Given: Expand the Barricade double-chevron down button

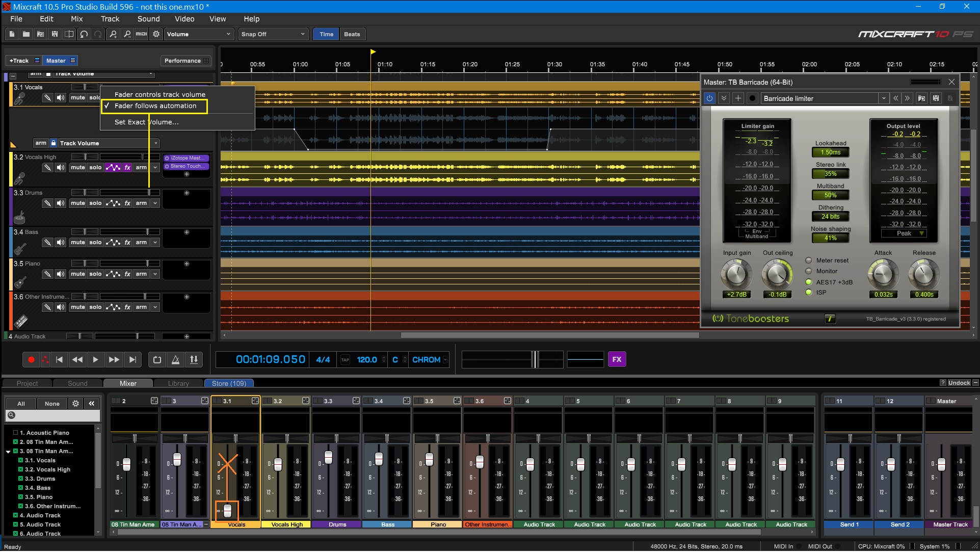Looking at the screenshot, I should [x=724, y=98].
